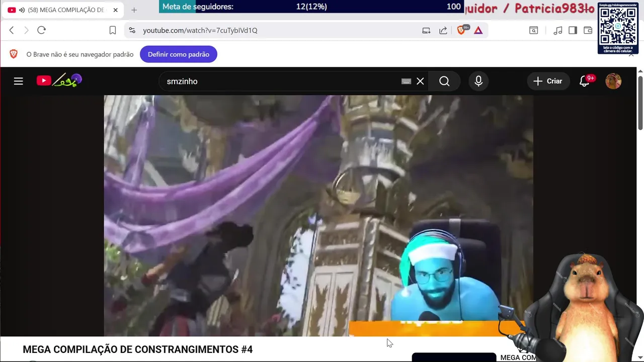Toggle the browser sidebar panel icon
Image resolution: width=644 pixels, height=362 pixels.
tap(573, 30)
